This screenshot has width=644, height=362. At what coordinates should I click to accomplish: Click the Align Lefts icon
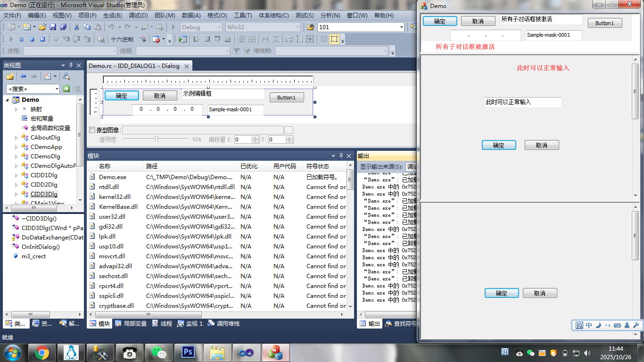coord(197,39)
